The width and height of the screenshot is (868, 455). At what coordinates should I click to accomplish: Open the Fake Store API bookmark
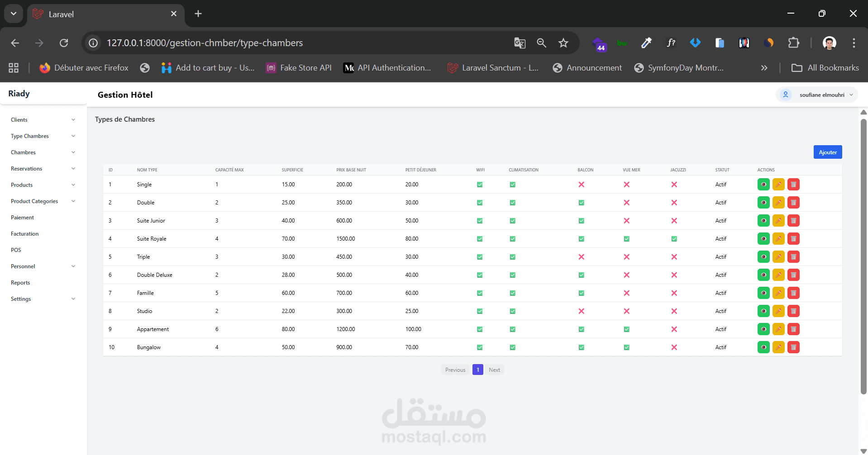click(299, 68)
